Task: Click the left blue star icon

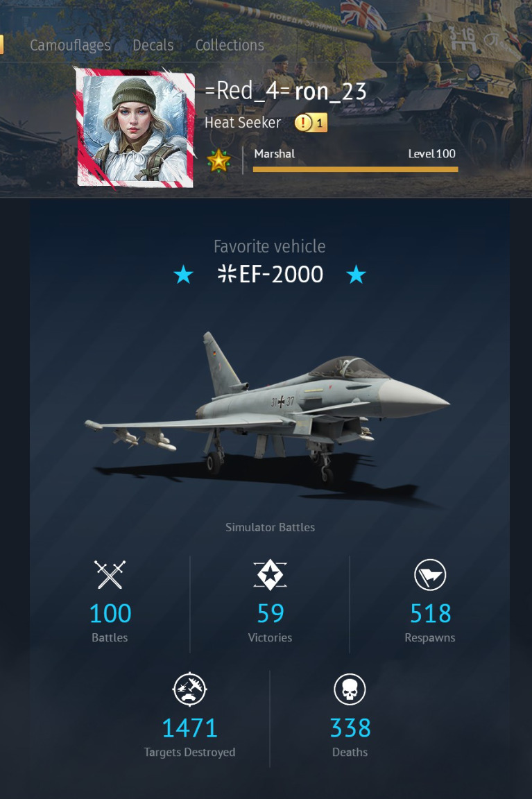Action: tap(183, 275)
